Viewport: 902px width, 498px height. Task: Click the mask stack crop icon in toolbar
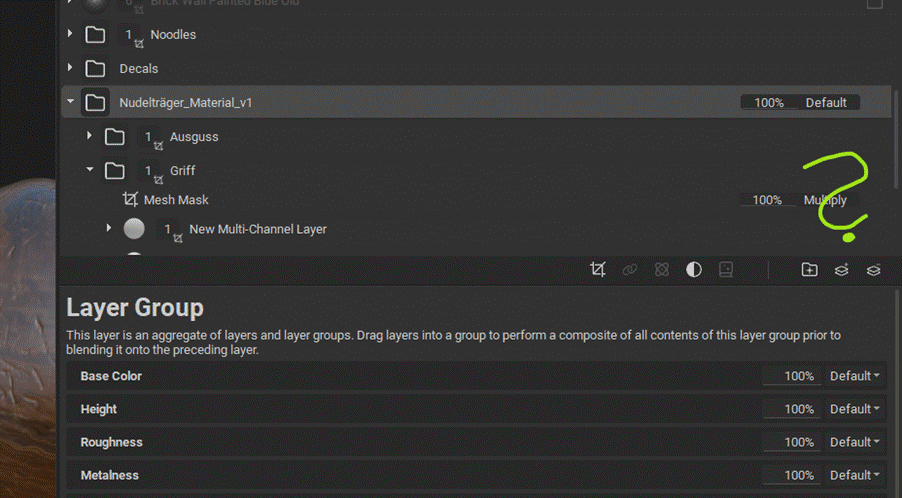pos(598,270)
